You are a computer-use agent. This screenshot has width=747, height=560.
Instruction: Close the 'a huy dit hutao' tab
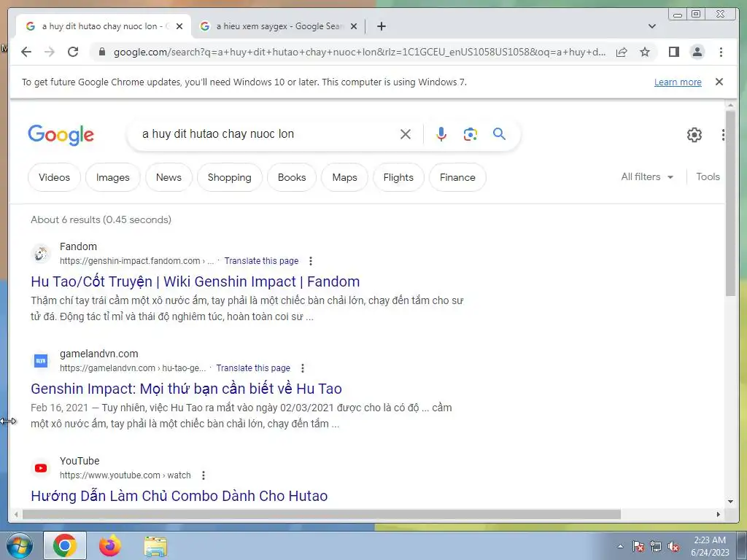click(179, 26)
